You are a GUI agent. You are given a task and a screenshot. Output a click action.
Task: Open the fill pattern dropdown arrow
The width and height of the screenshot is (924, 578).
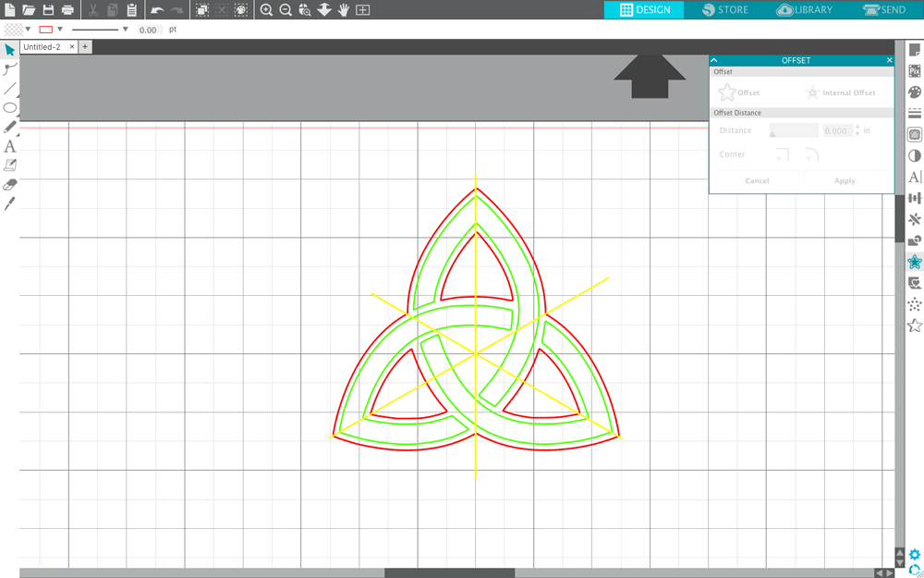(x=28, y=29)
